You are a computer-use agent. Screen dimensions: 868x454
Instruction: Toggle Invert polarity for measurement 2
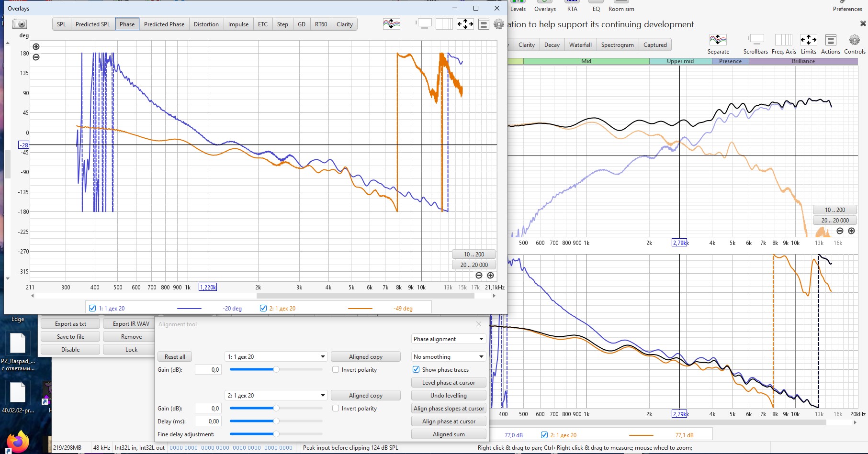click(x=336, y=408)
